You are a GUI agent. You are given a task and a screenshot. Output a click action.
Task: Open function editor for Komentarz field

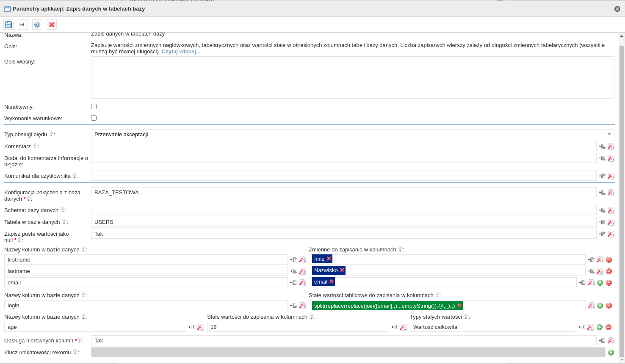tap(611, 146)
